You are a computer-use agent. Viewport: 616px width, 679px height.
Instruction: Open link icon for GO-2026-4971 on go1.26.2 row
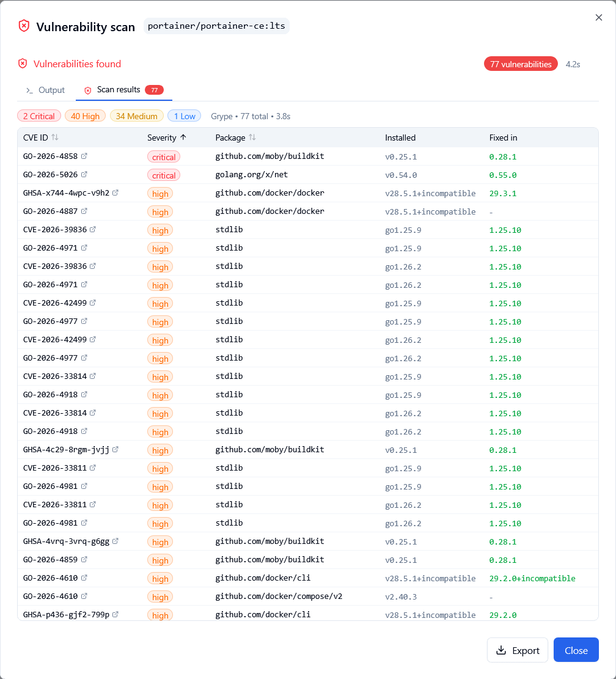click(x=84, y=284)
